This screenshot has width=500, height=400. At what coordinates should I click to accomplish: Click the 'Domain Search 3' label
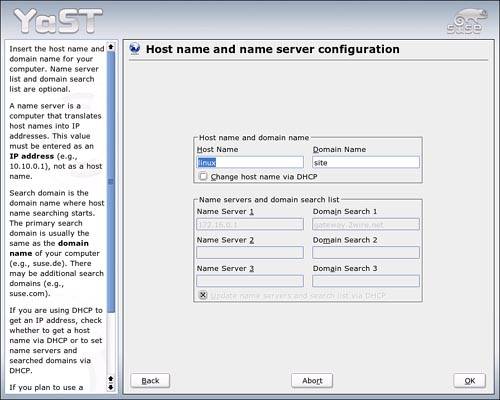pos(345,268)
